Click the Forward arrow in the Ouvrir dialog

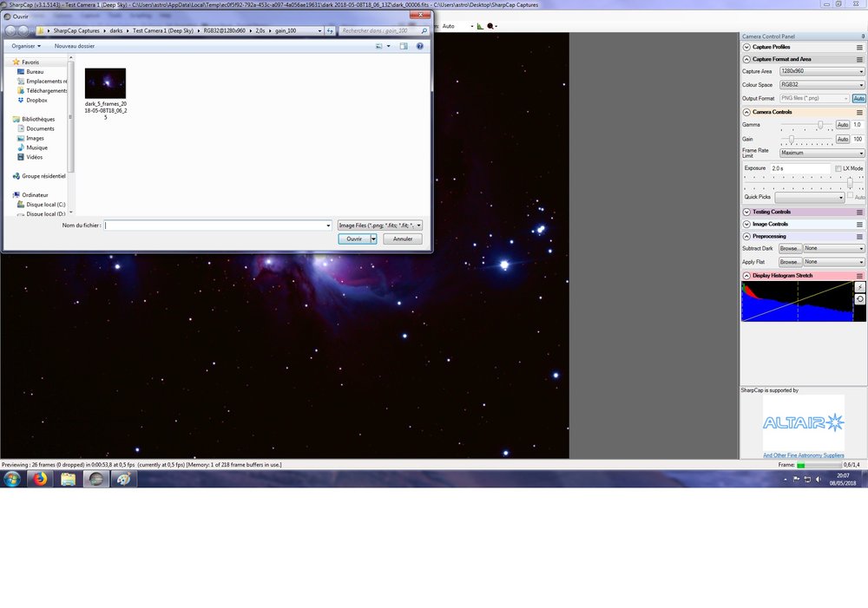coord(23,31)
